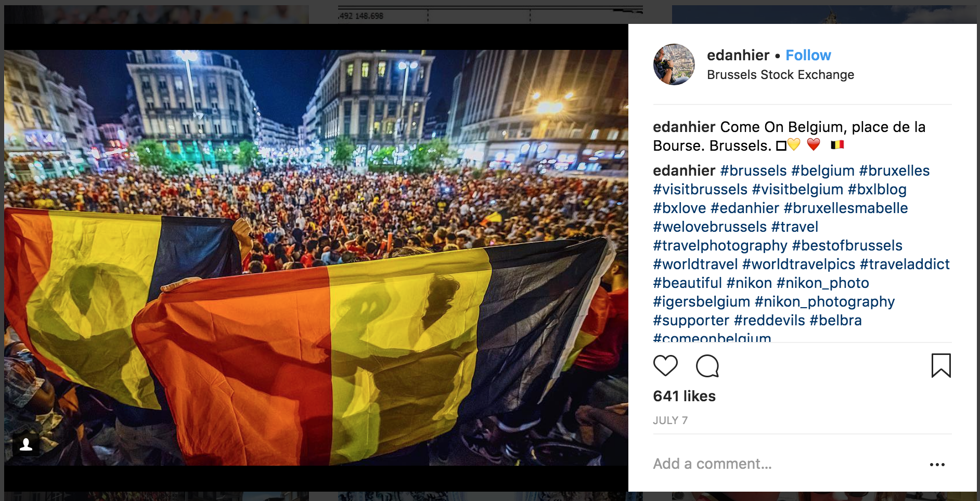Select the main Belgian flag photo
980x501 pixels.
point(316,258)
